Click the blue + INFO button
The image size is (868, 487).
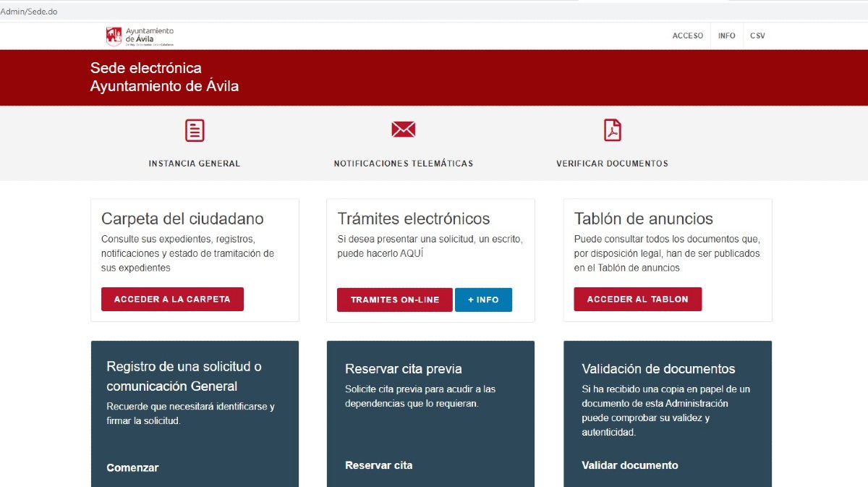pyautogui.click(x=483, y=300)
